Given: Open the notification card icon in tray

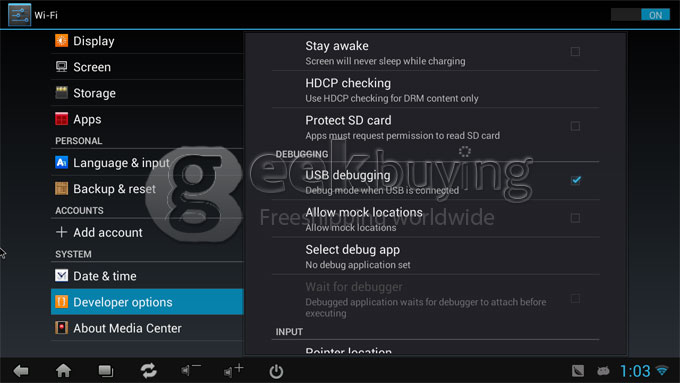Looking at the screenshot, I should coord(578,371).
